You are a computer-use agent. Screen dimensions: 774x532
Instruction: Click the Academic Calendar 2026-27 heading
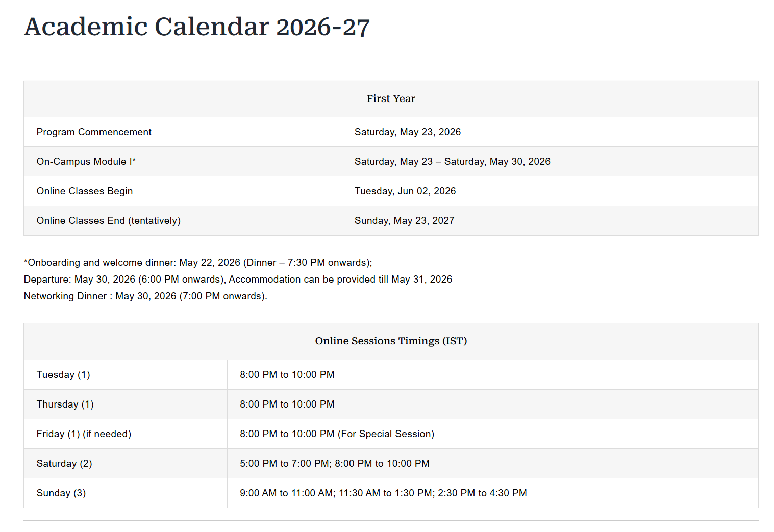pyautogui.click(x=196, y=27)
